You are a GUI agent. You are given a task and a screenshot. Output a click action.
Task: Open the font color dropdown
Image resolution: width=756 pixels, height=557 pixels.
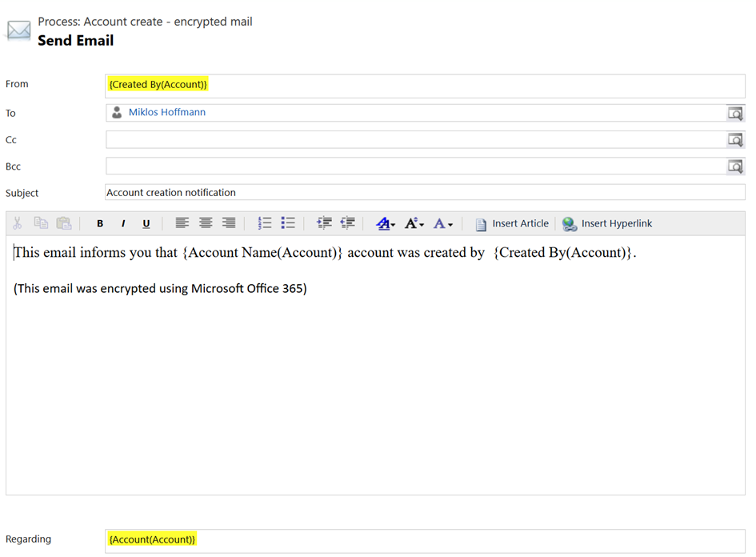pos(442,223)
